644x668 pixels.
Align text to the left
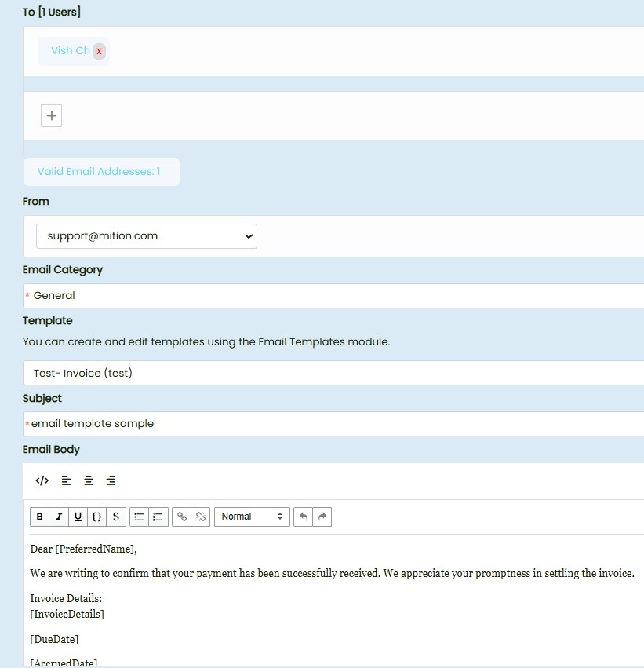66,480
